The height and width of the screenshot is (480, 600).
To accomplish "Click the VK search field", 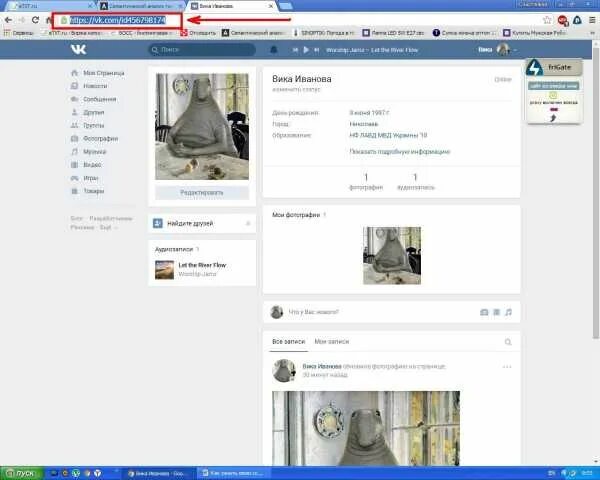I will tap(202, 50).
